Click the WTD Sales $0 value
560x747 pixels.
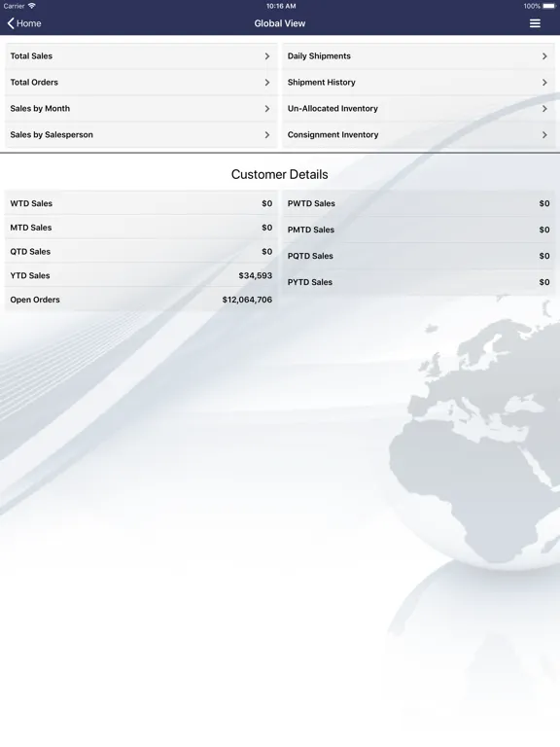pyautogui.click(x=267, y=203)
